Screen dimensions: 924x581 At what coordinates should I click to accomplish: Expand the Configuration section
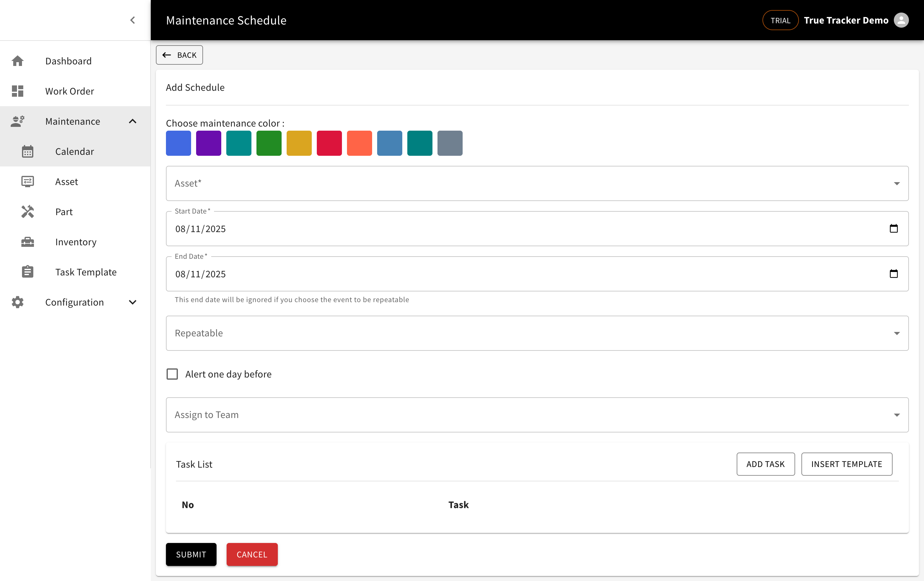pos(133,302)
